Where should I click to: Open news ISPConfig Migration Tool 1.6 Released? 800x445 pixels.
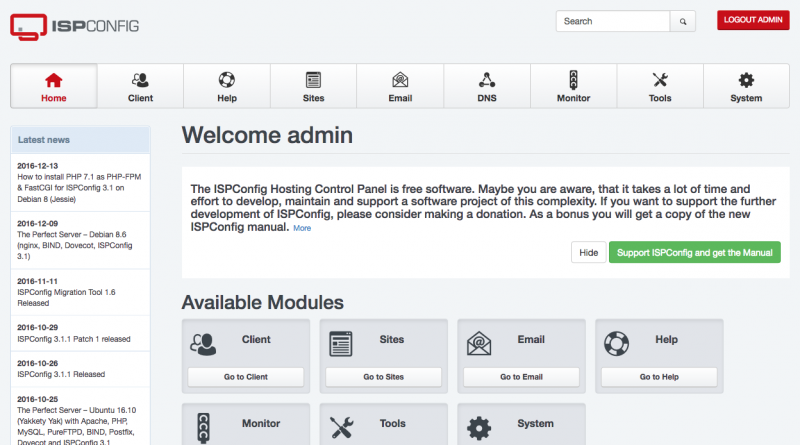[66, 298]
